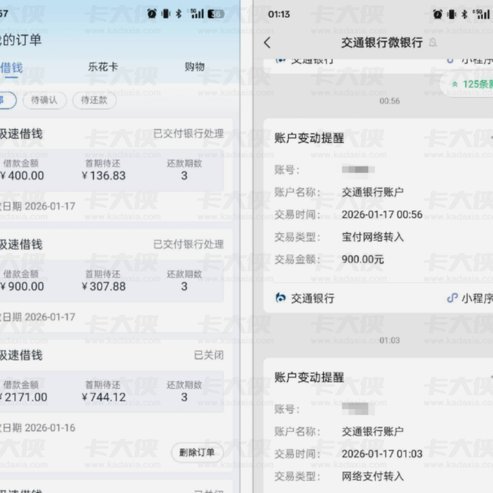This screenshot has height=493, width=493.
Task: Tap the 900.00元 transaction amount
Action: 363,259
